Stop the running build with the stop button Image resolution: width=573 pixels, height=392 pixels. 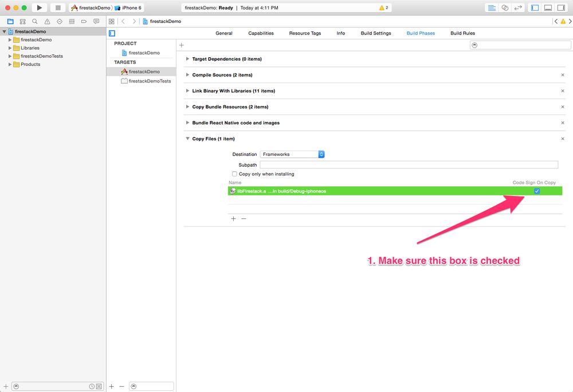point(58,7)
